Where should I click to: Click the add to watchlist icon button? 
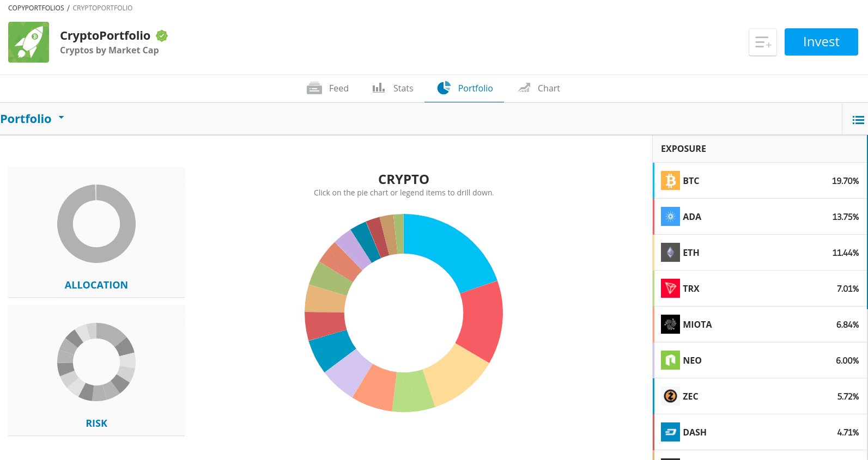click(763, 42)
